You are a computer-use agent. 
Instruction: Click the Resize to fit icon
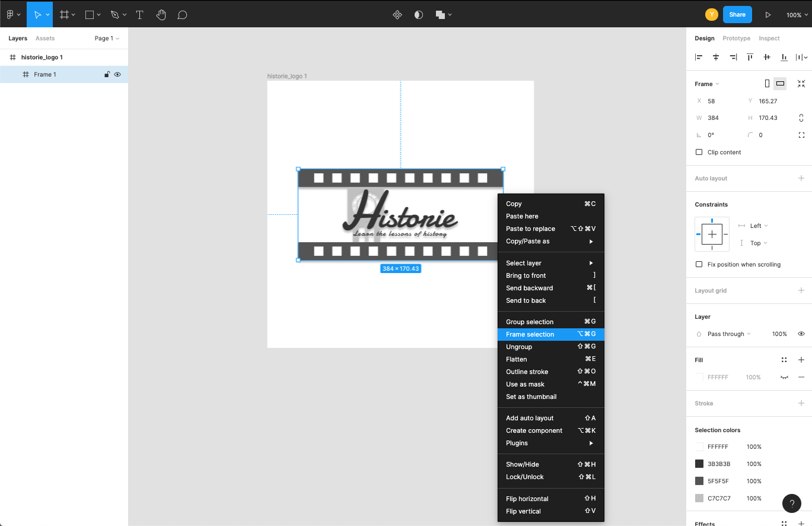point(801,84)
